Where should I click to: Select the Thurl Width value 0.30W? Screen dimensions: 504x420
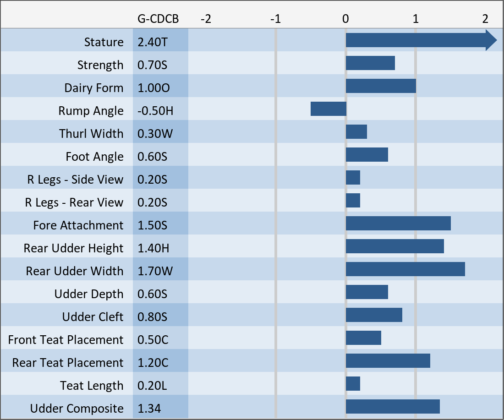pyautogui.click(x=155, y=134)
